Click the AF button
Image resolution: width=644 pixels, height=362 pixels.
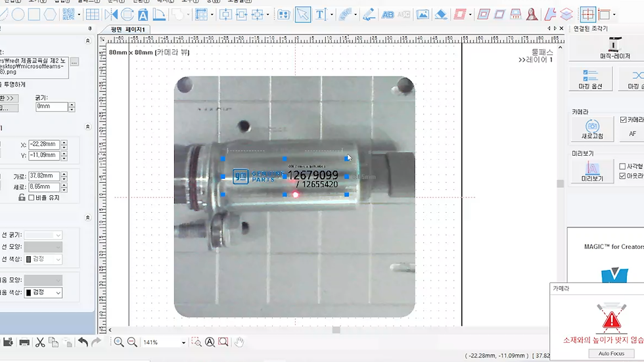632,134
